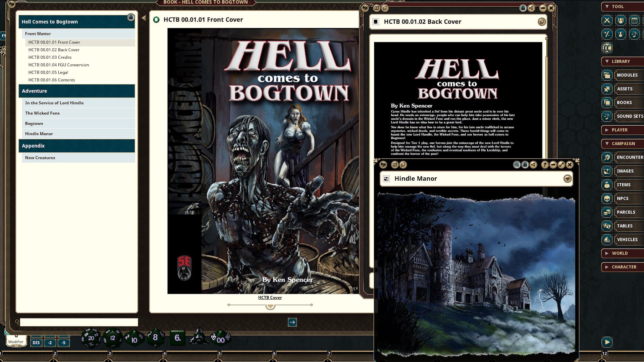The image size is (644, 362).
Task: Collapse the TOOL sidebar section
Action: tap(623, 6)
